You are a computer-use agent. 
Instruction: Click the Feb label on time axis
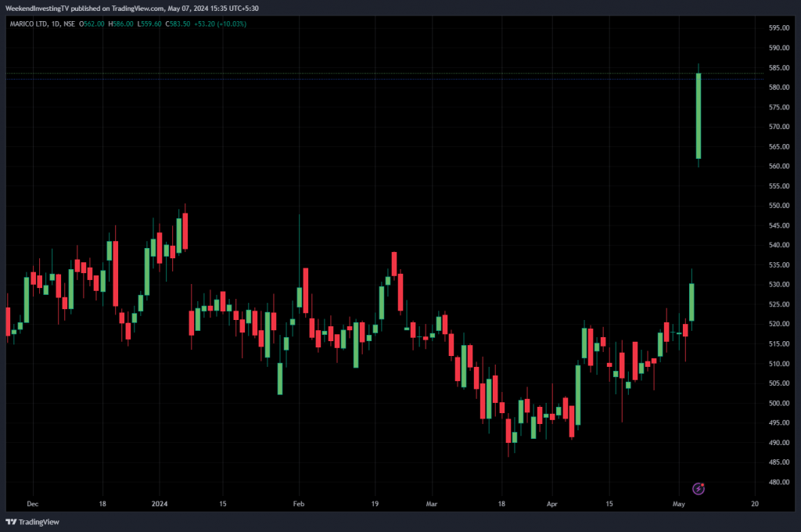pos(299,503)
